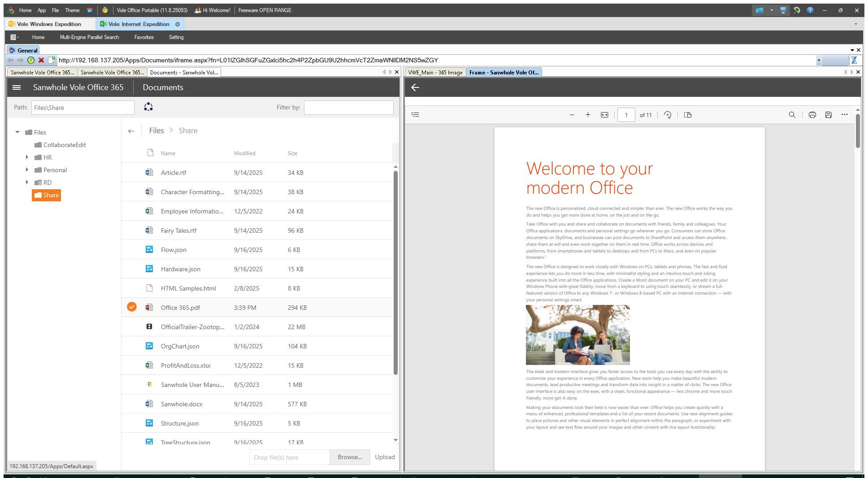Click the refresh icon beside the Path field
This screenshot has height=478, width=868.
[148, 107]
